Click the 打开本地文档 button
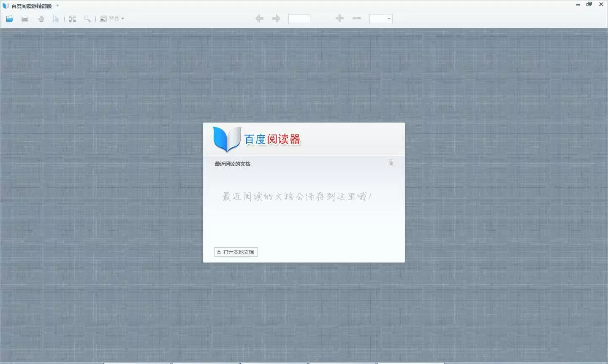This screenshot has height=364, width=608. 236,252
